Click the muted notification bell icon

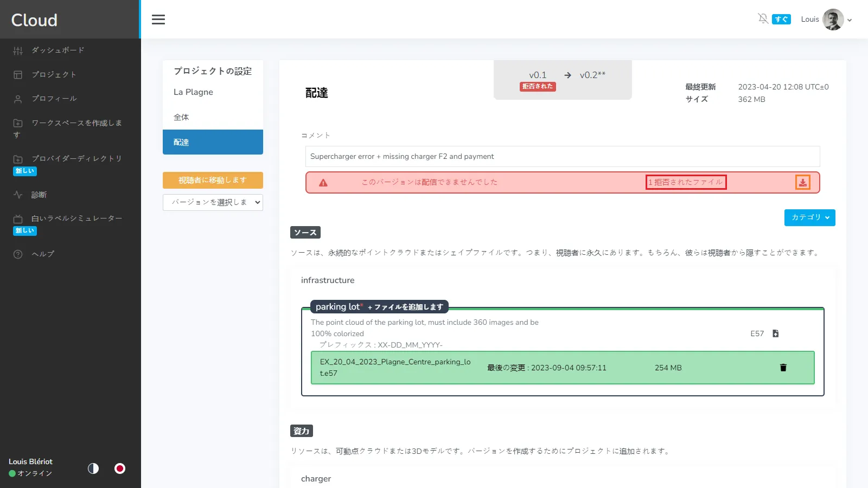pyautogui.click(x=763, y=19)
